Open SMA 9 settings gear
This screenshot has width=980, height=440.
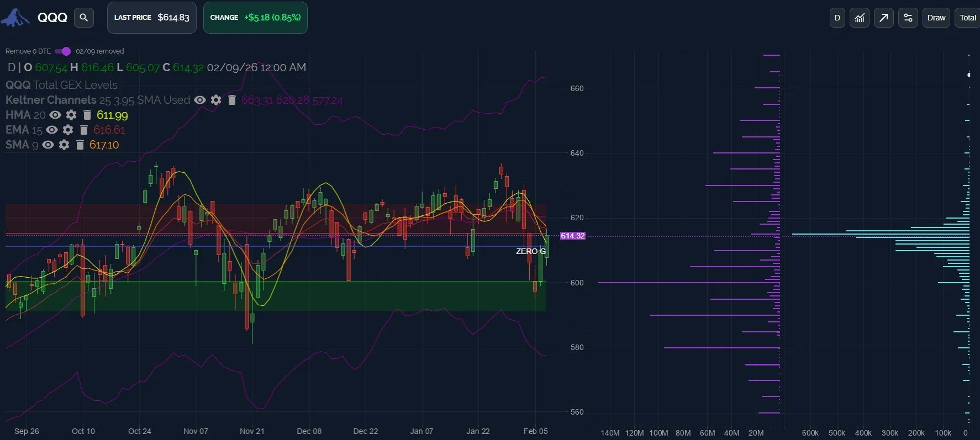[65, 145]
